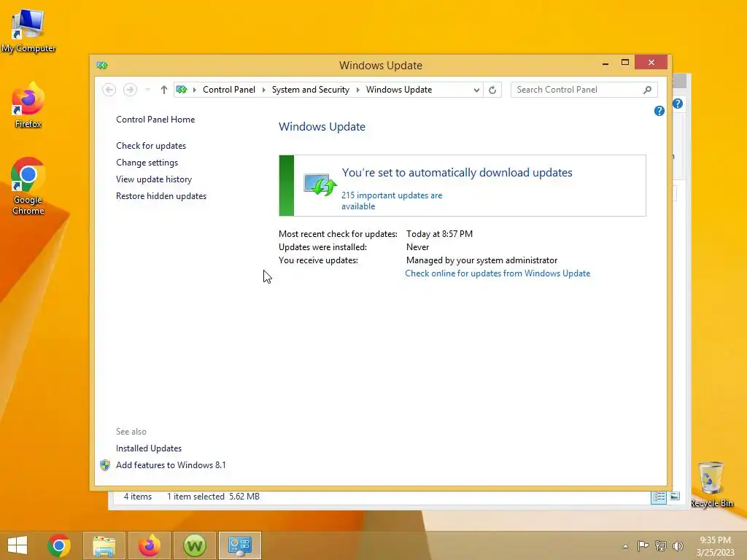Click the Windows Update page heading

pyautogui.click(x=322, y=127)
